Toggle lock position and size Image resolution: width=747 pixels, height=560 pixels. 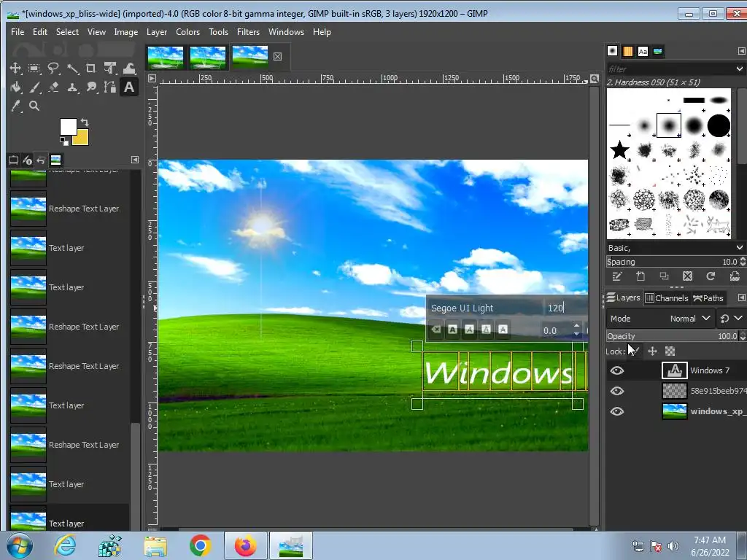[x=652, y=351]
